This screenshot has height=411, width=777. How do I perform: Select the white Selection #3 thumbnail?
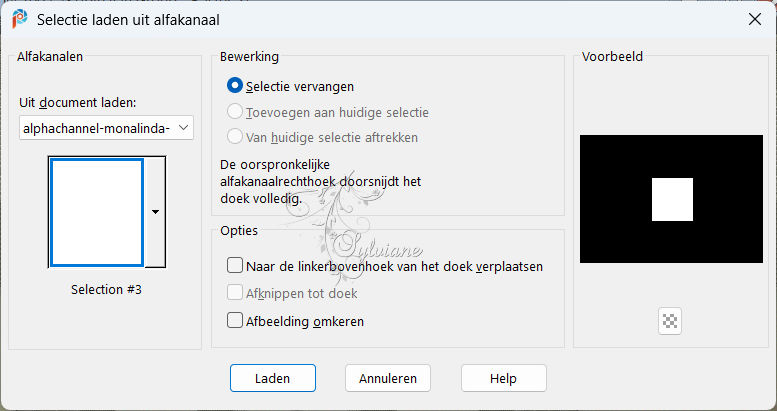tap(97, 212)
